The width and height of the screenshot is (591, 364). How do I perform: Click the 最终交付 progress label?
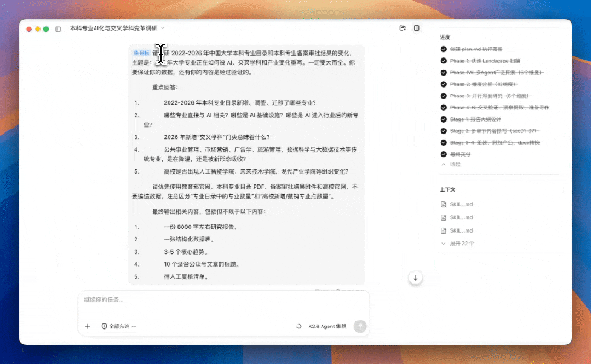pos(460,154)
